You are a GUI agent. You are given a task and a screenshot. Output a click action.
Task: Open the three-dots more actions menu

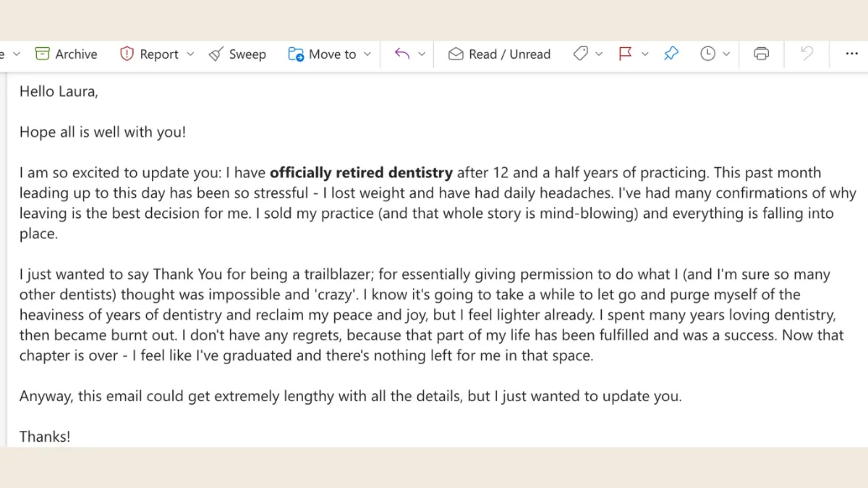pos(851,54)
